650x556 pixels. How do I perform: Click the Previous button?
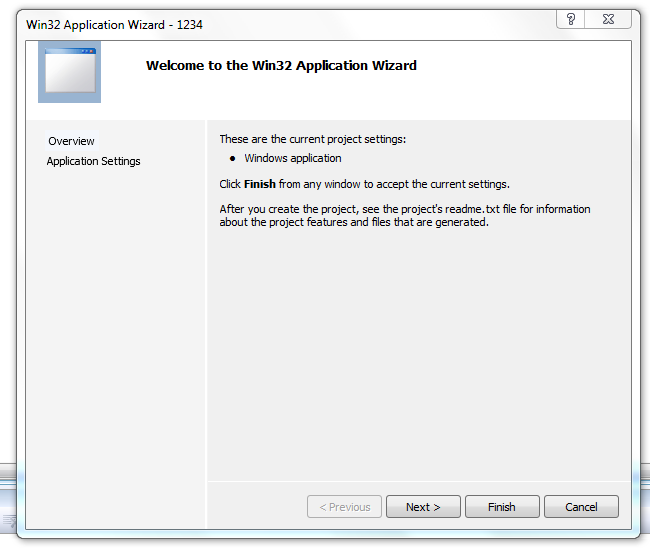(344, 507)
